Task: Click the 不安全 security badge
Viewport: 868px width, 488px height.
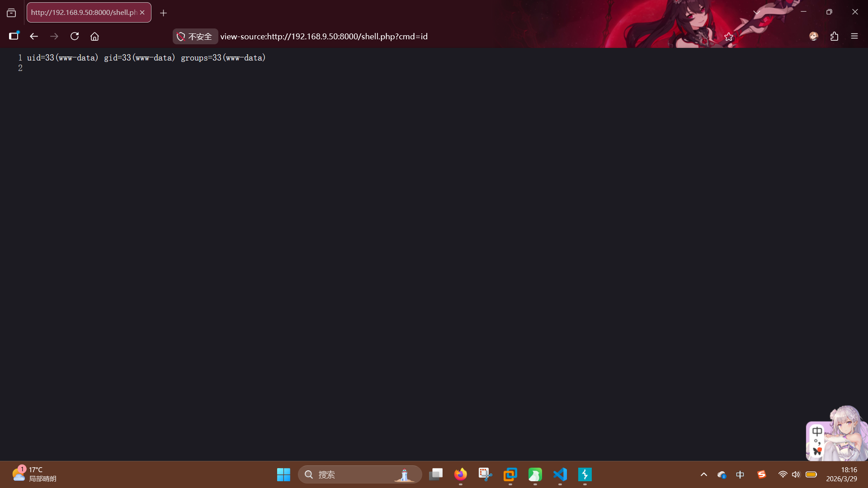Action: [195, 37]
